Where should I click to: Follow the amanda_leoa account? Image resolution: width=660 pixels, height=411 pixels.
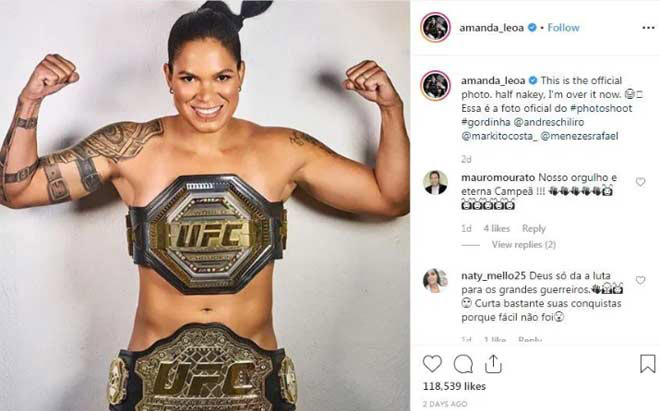[563, 28]
